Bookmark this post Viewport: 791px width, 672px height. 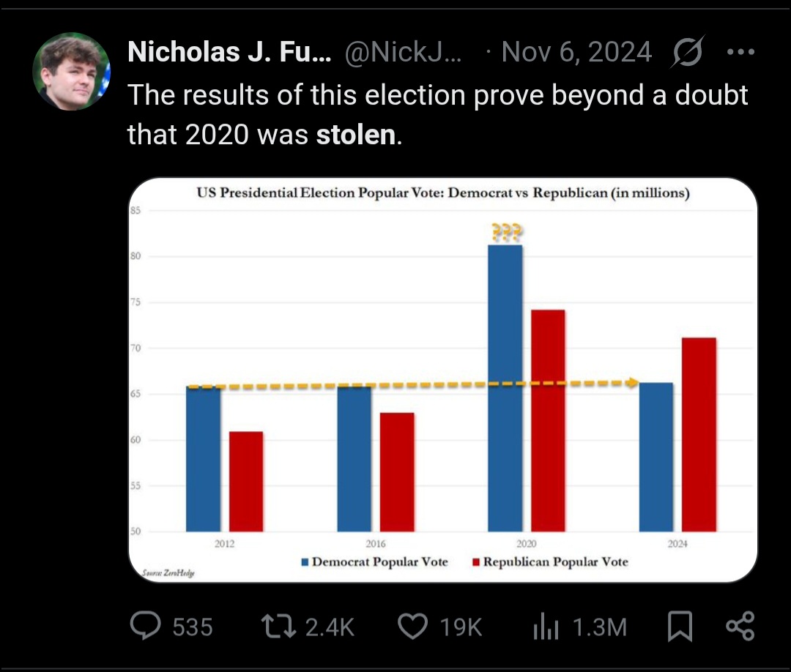click(x=680, y=626)
